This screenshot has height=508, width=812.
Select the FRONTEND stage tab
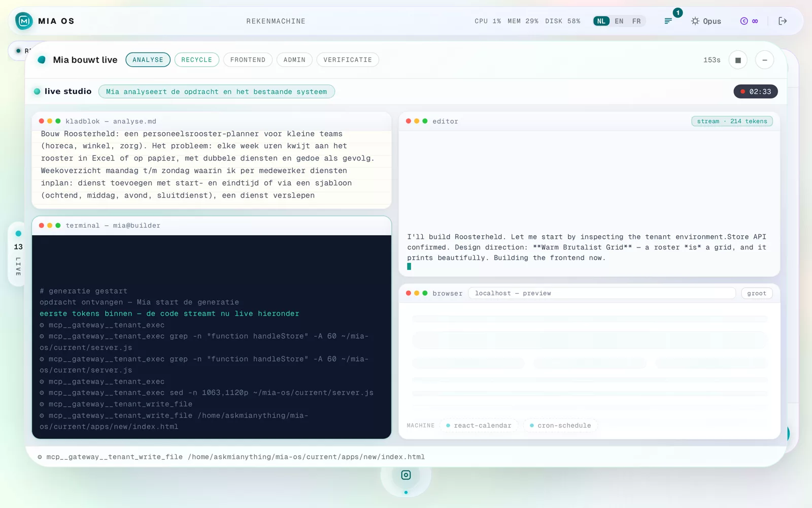(248, 59)
